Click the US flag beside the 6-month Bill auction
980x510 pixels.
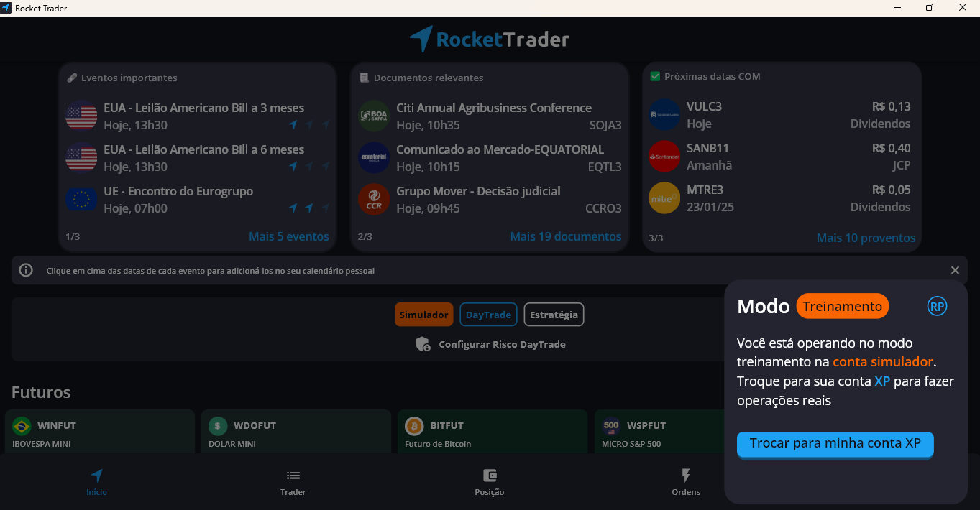(x=81, y=157)
